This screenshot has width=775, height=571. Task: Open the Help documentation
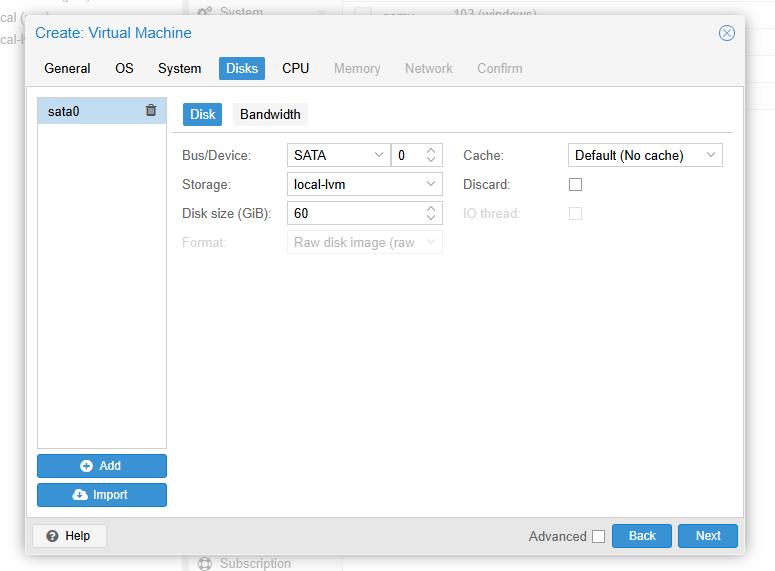point(69,536)
